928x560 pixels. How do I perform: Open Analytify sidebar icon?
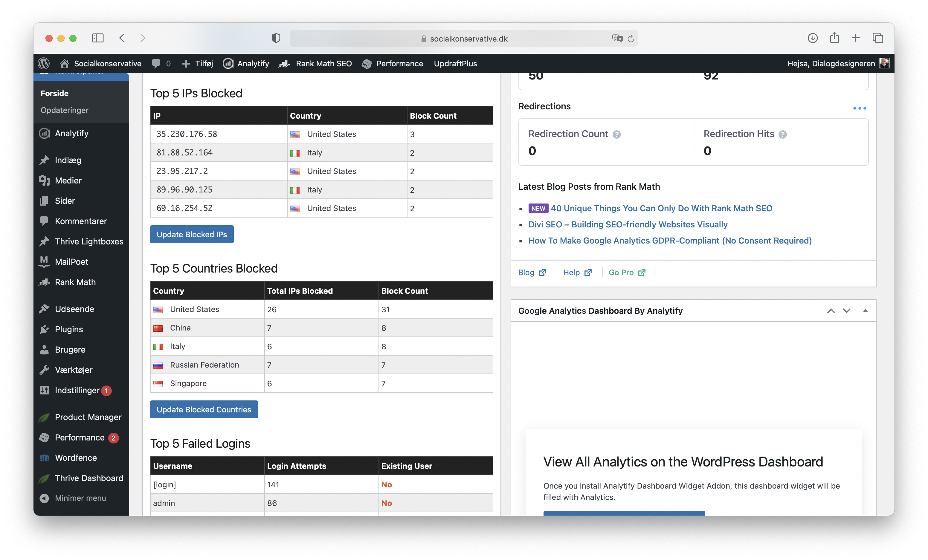coord(44,133)
